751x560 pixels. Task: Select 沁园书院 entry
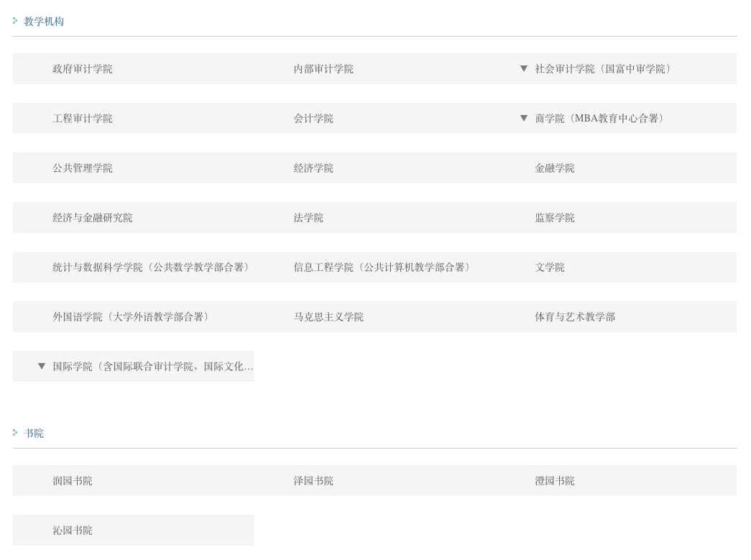coord(73,531)
